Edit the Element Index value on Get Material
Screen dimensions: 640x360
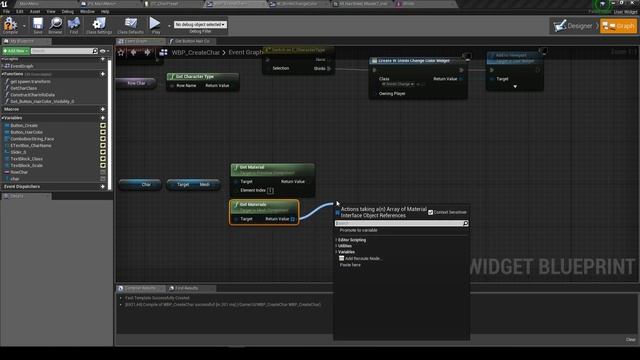point(270,191)
